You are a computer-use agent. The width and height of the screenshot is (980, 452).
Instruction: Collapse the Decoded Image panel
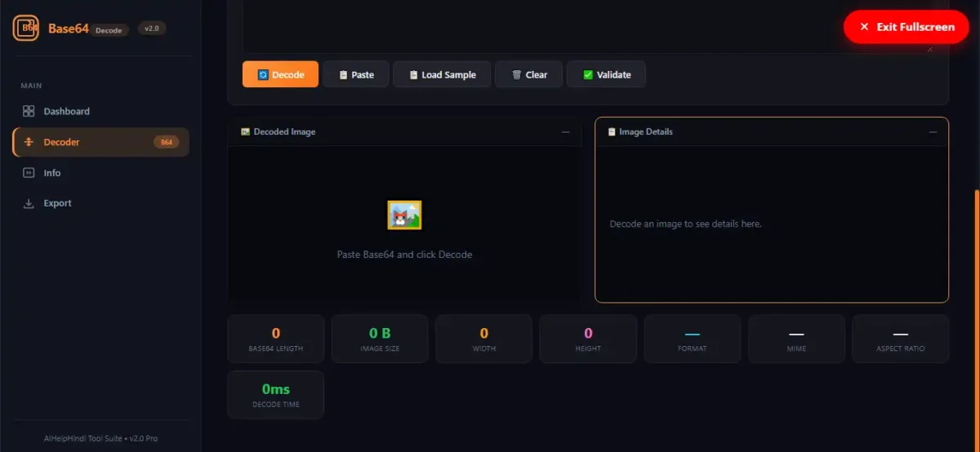[565, 131]
